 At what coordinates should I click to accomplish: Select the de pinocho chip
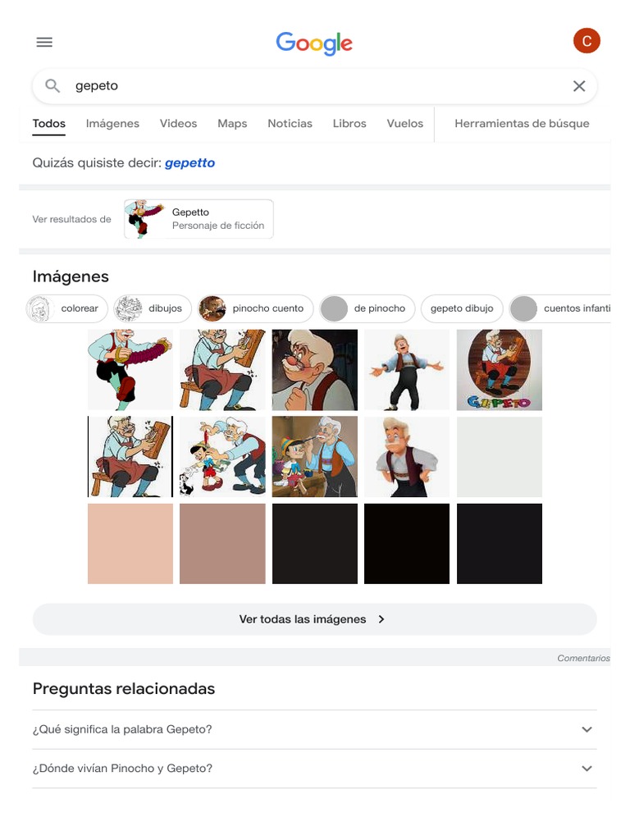[x=367, y=308]
